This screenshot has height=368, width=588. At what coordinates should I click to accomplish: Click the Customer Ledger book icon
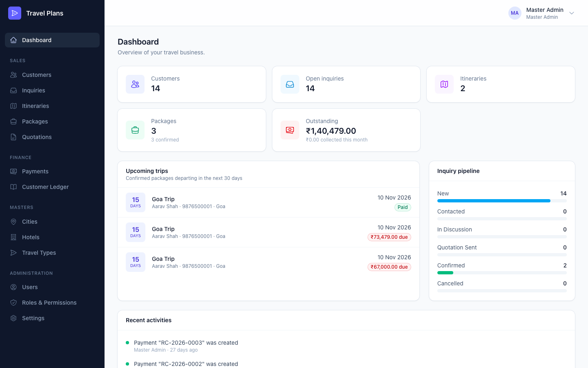[13, 187]
